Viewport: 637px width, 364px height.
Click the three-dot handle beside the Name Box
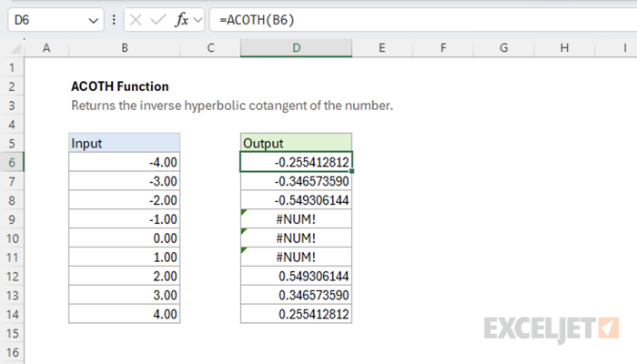point(114,20)
